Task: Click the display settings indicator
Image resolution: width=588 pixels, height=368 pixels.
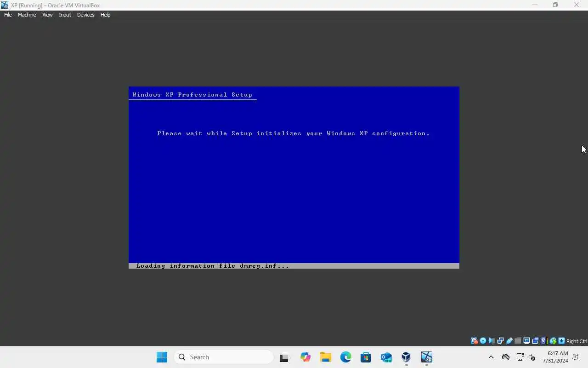Action: 527,341
